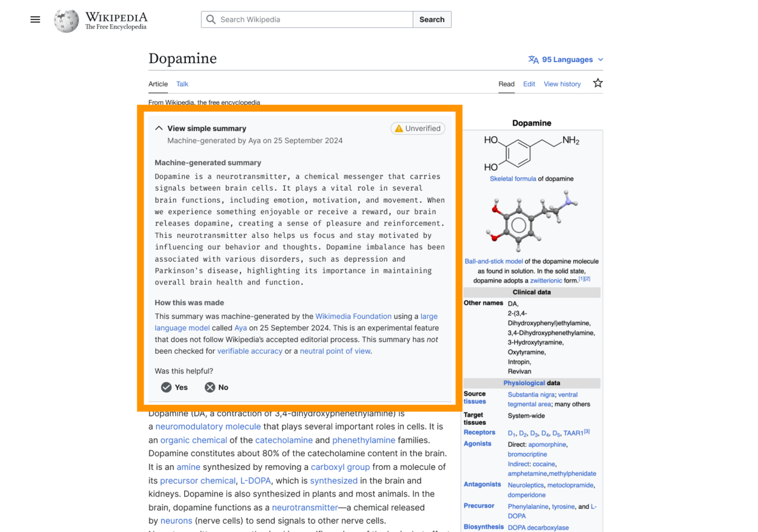This screenshot has width=758, height=532.
Task: Open the Phenylalanine link
Action: click(528, 507)
